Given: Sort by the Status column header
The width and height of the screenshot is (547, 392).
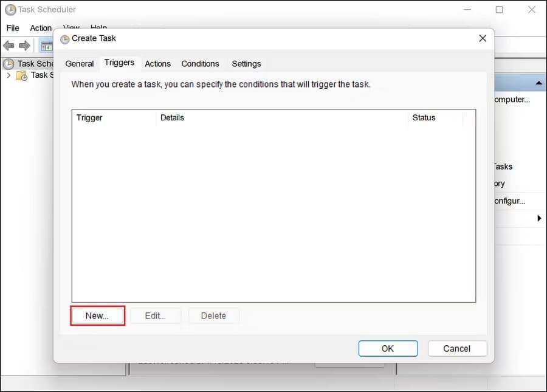Looking at the screenshot, I should [x=435, y=117].
